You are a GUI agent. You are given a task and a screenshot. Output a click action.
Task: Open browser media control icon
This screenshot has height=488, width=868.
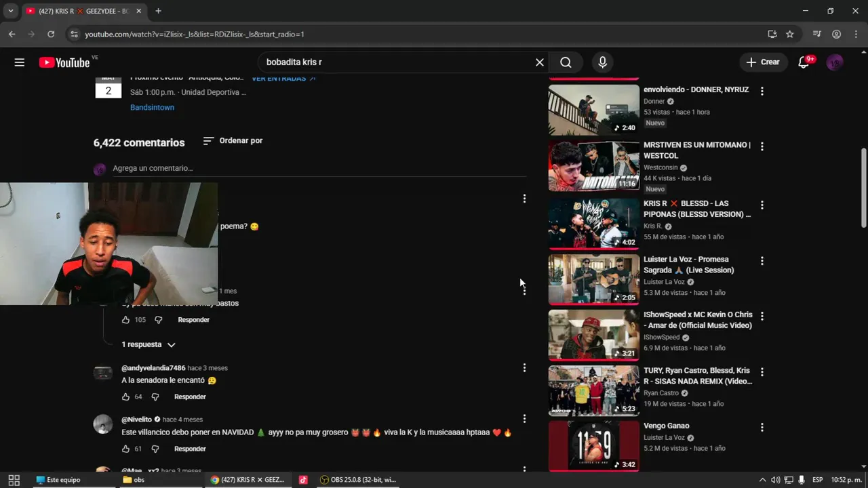click(x=817, y=34)
